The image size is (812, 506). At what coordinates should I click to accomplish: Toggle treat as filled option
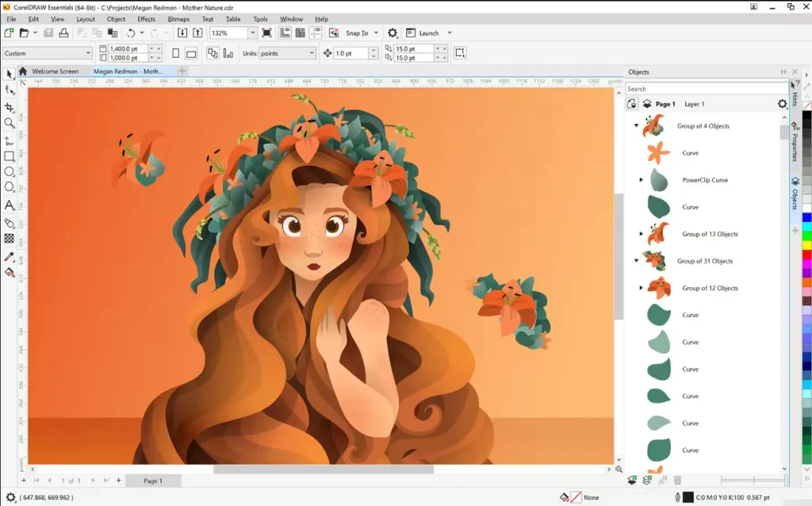pyautogui.click(x=459, y=53)
